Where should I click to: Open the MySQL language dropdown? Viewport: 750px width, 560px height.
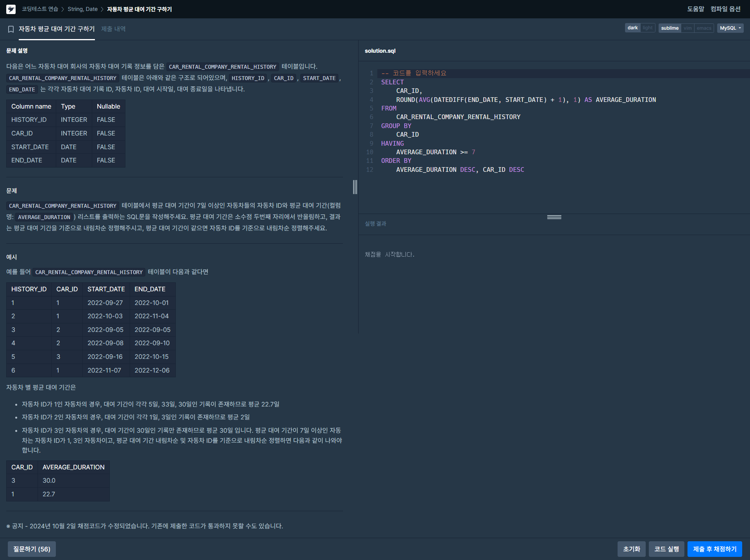730,28
